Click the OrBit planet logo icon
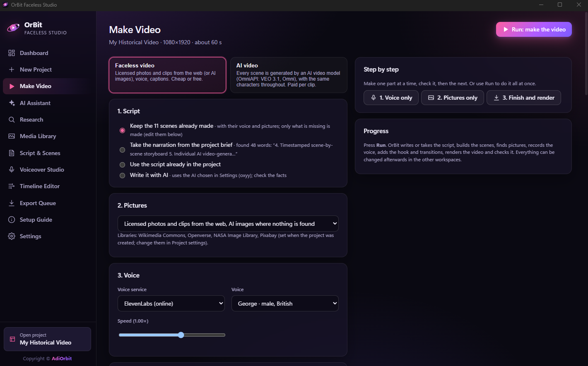The height and width of the screenshot is (366, 588). [13, 28]
